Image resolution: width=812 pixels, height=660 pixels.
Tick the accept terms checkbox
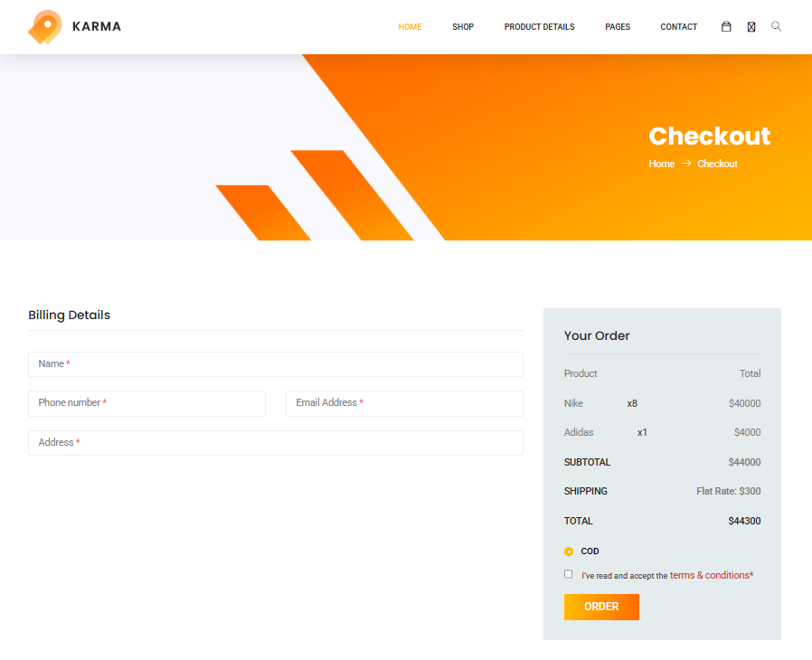coord(569,574)
